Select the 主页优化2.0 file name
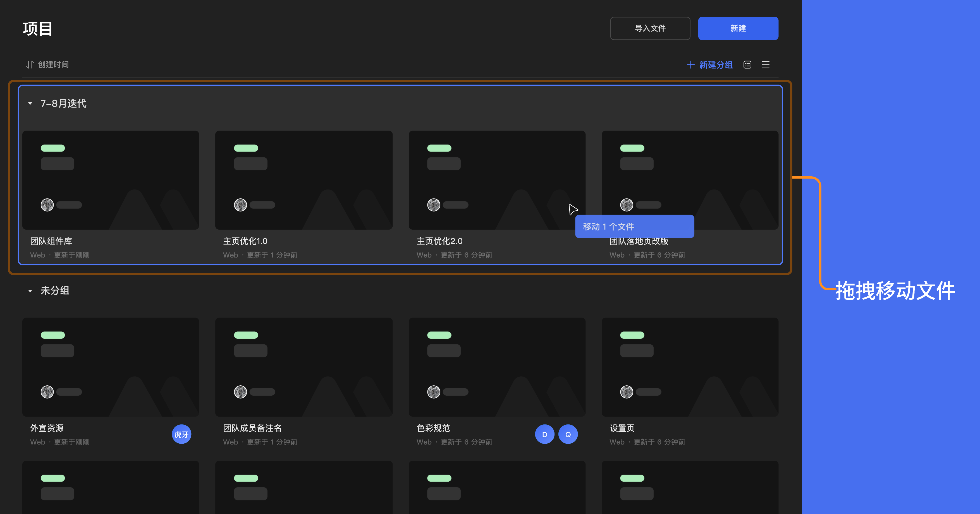 (439, 241)
